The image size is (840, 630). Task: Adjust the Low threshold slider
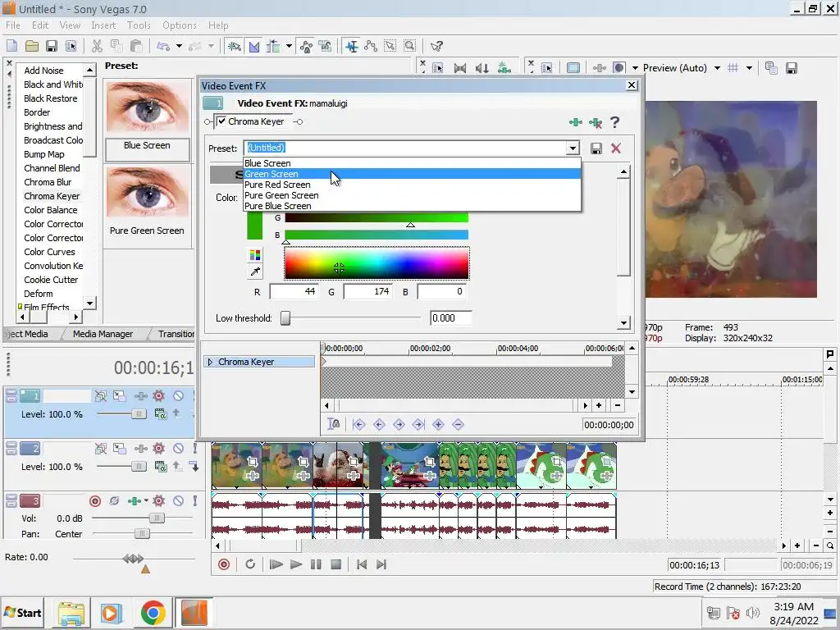[x=285, y=318]
